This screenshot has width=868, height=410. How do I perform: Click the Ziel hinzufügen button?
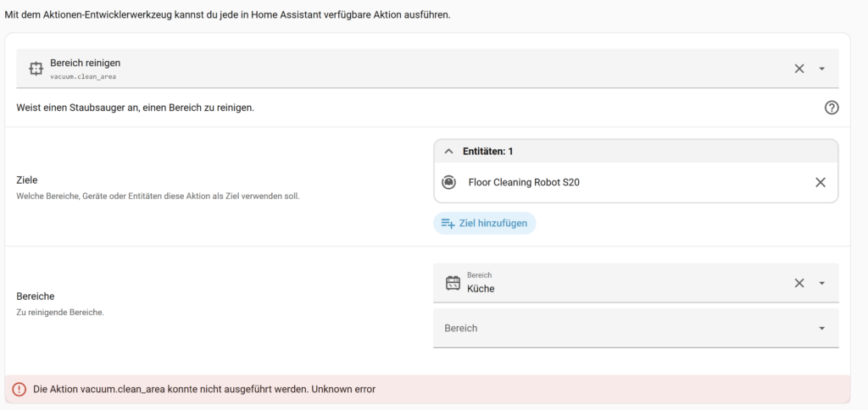tap(485, 224)
